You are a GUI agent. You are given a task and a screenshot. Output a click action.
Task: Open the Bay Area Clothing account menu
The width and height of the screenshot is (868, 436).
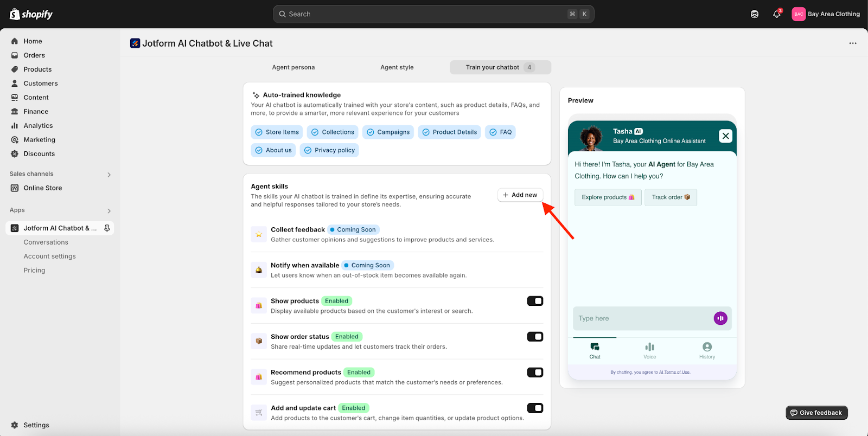826,14
